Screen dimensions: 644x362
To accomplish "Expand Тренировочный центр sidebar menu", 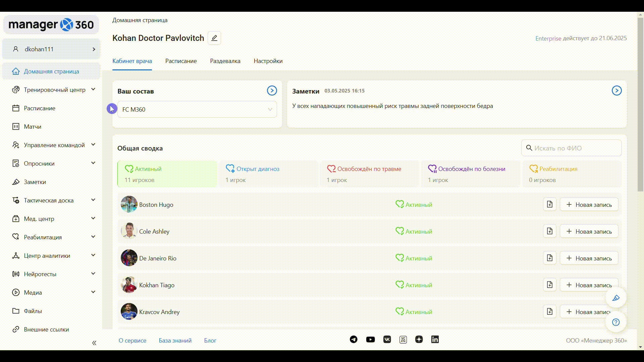I will [54, 90].
